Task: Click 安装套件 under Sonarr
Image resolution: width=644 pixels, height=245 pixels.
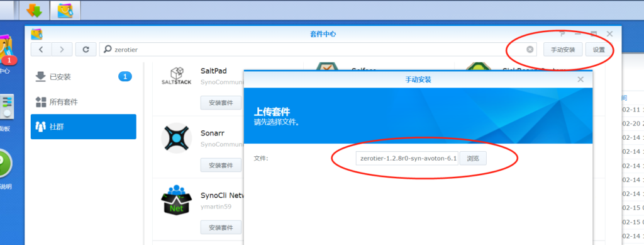Action: [221, 165]
